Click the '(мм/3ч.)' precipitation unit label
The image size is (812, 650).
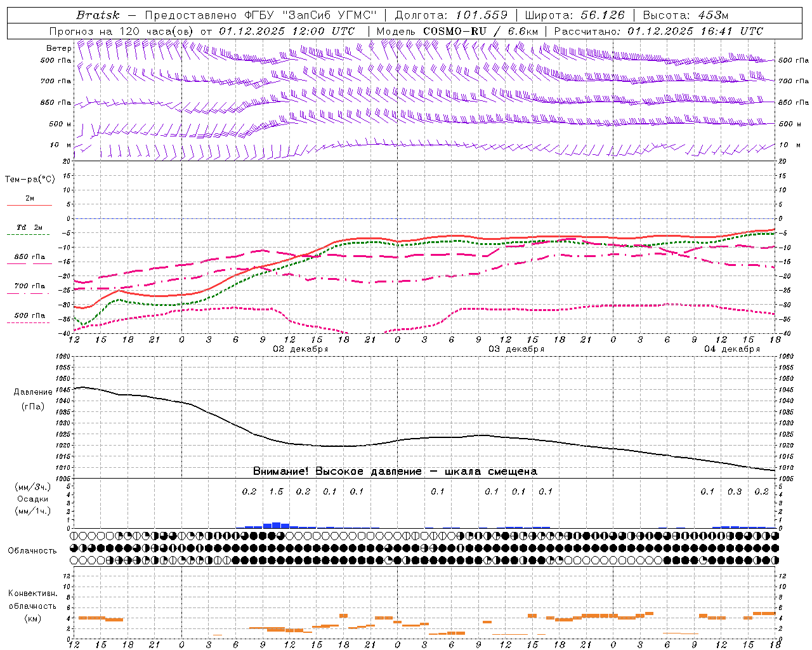coord(32,487)
